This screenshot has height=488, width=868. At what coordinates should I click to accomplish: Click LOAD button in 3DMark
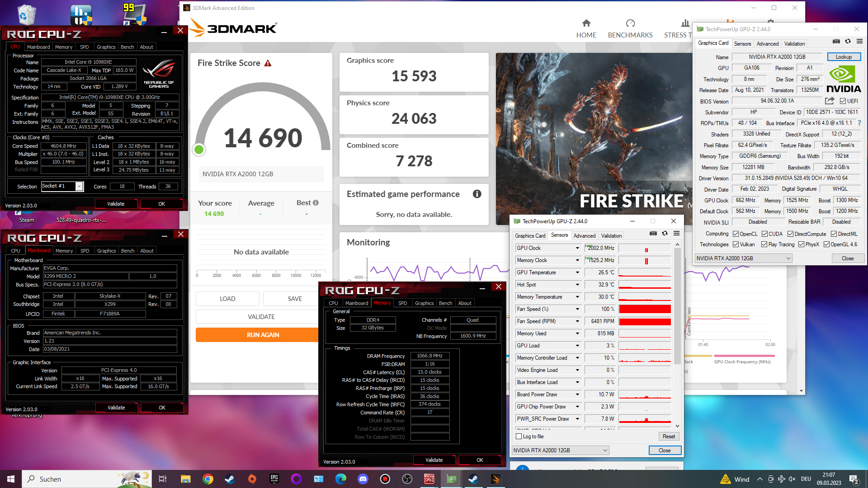(x=227, y=299)
